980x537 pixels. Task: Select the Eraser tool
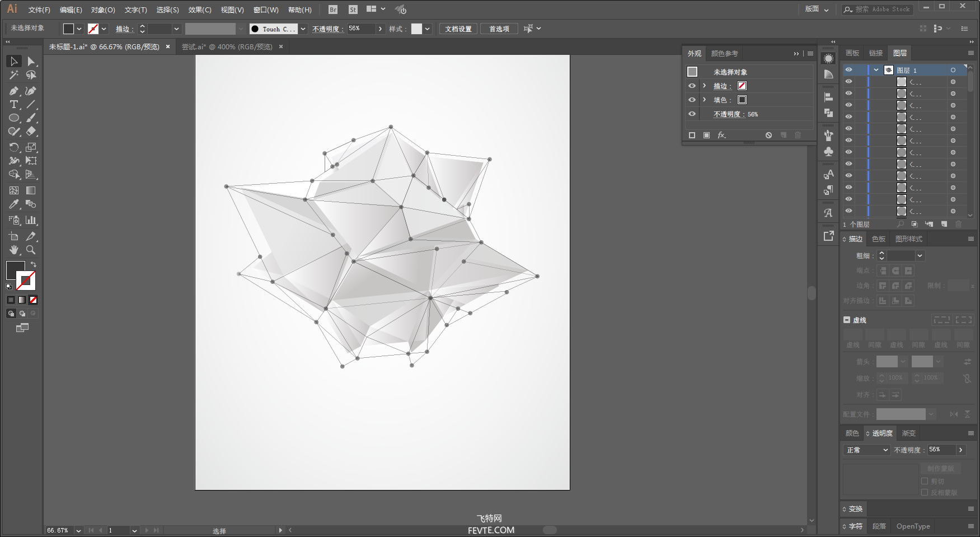tap(31, 132)
